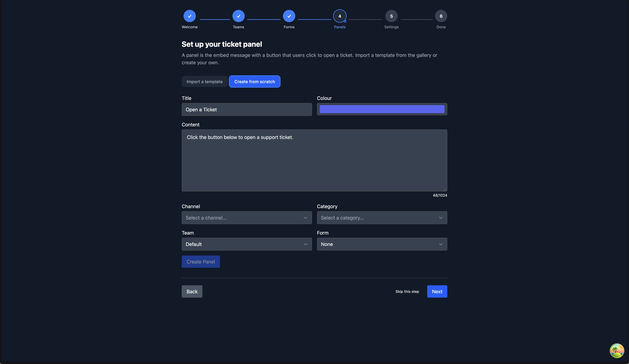
Task: Expand the Select a category dropdown
Action: pos(382,218)
